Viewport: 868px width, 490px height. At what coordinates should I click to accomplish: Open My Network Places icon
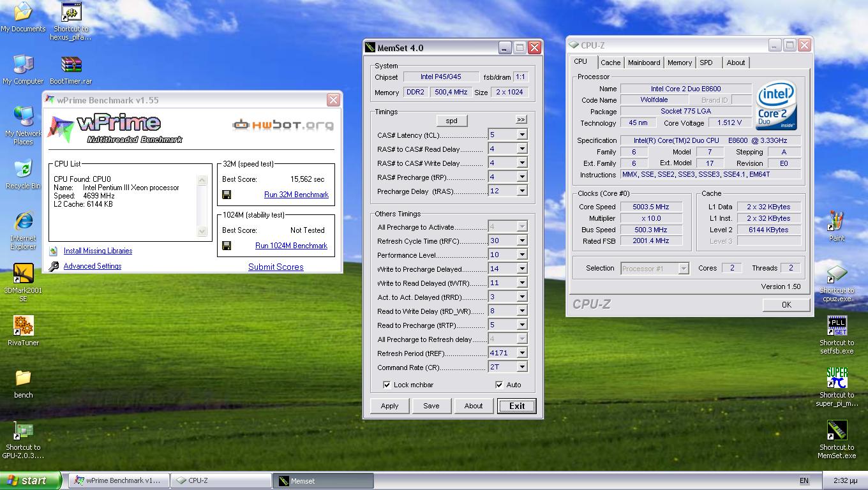[x=23, y=117]
